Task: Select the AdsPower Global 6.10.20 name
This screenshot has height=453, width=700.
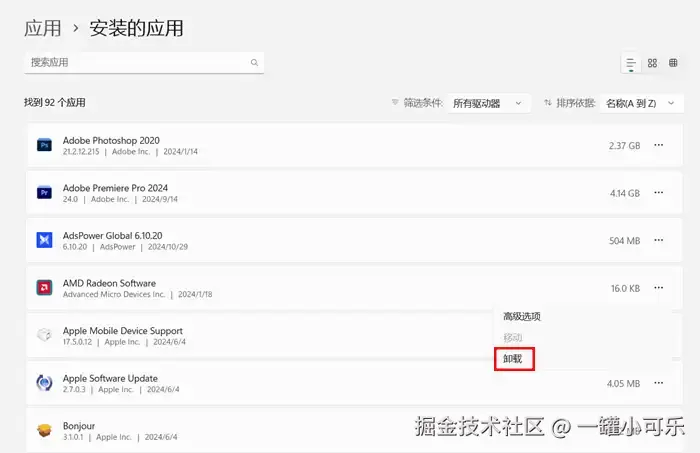Action: tap(112, 235)
